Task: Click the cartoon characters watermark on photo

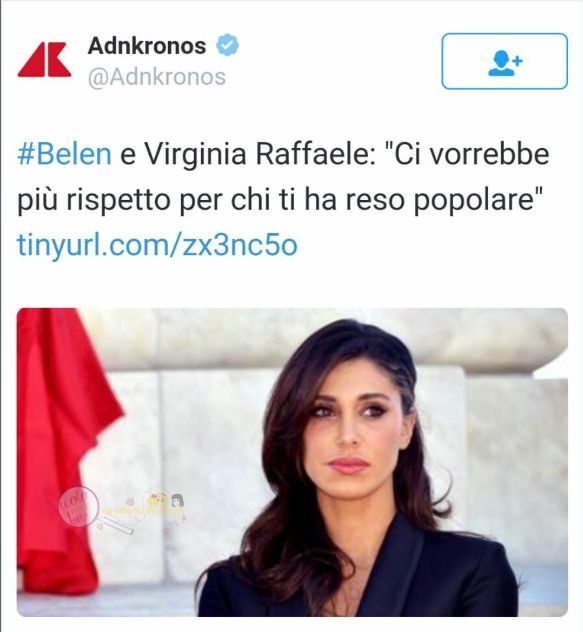Action: coord(165,502)
